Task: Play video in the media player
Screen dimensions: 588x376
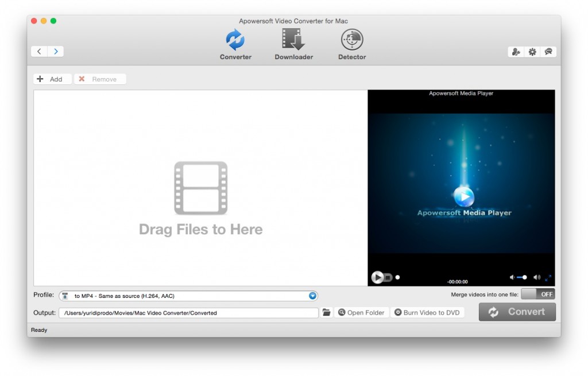Action: click(377, 277)
